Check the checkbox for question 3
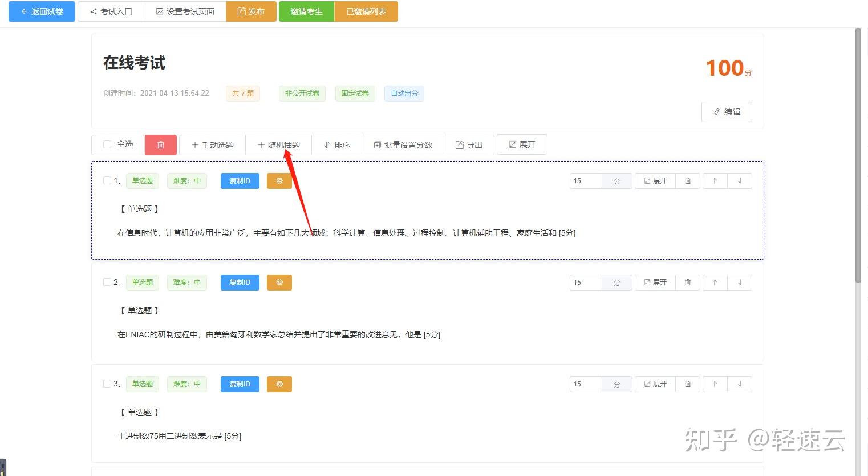The width and height of the screenshot is (868, 476). pos(107,384)
